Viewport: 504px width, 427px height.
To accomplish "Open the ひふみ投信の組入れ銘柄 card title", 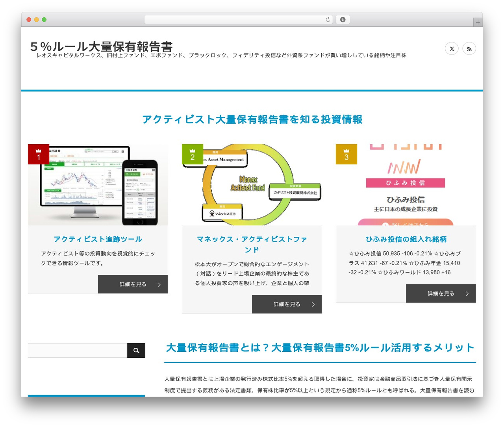I will tap(406, 239).
